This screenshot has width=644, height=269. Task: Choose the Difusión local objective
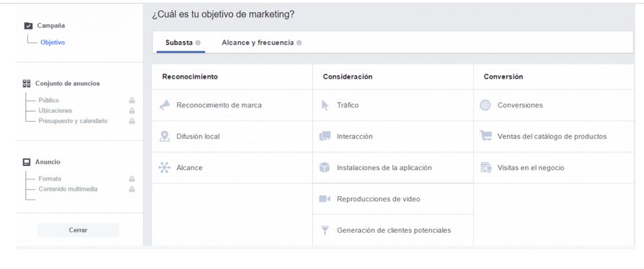[x=232, y=136]
